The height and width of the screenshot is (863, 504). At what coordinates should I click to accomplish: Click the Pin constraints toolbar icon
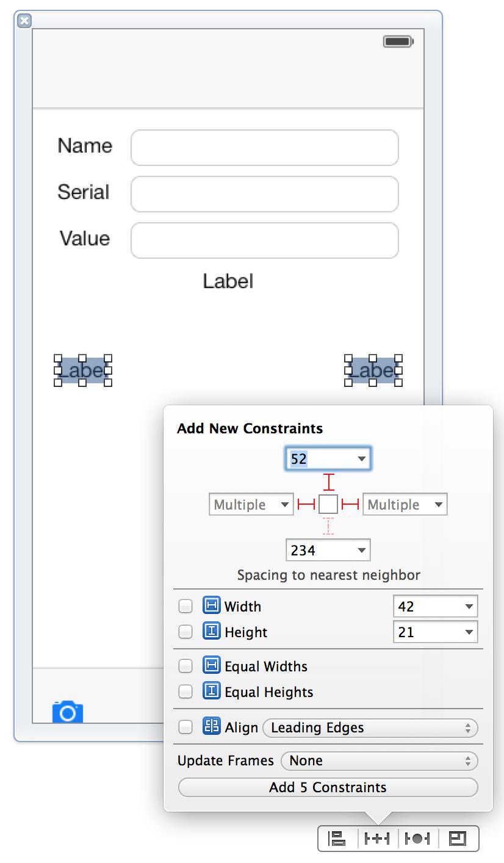pos(377,838)
